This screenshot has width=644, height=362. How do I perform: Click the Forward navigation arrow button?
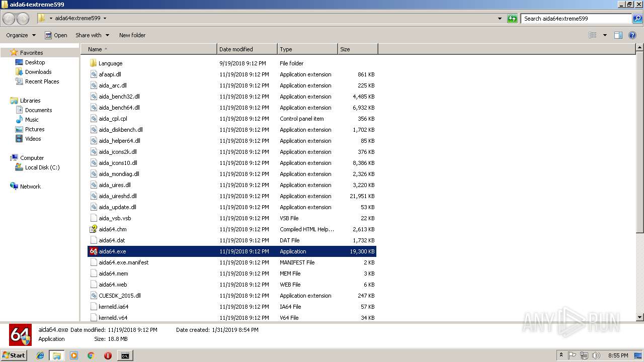(23, 19)
